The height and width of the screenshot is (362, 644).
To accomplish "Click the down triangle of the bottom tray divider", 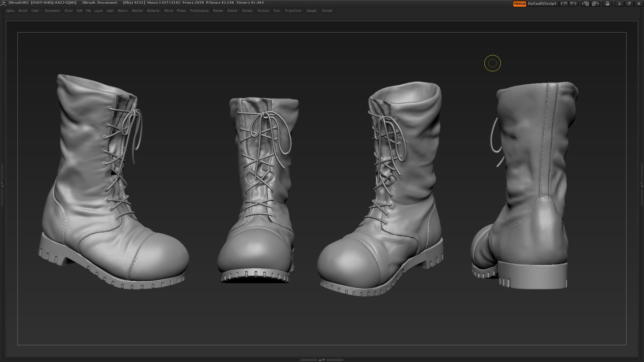I will pyautogui.click(x=324, y=360).
